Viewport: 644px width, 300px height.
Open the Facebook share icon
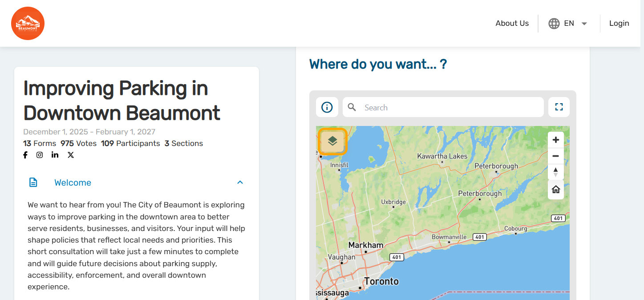(25, 155)
